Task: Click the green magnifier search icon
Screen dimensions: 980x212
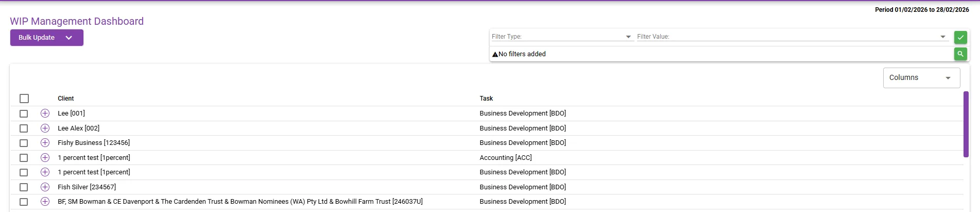Action: pyautogui.click(x=960, y=54)
